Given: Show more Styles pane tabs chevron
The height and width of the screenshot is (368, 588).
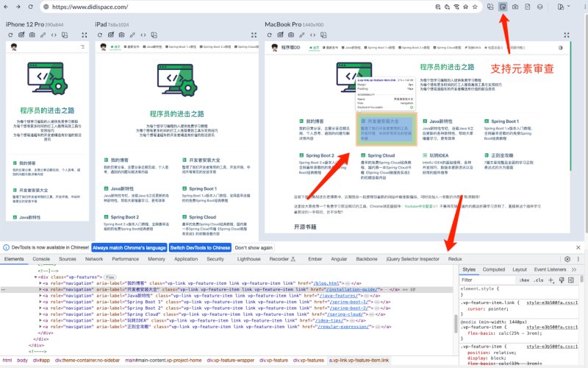Looking at the screenshot, I should [574, 269].
